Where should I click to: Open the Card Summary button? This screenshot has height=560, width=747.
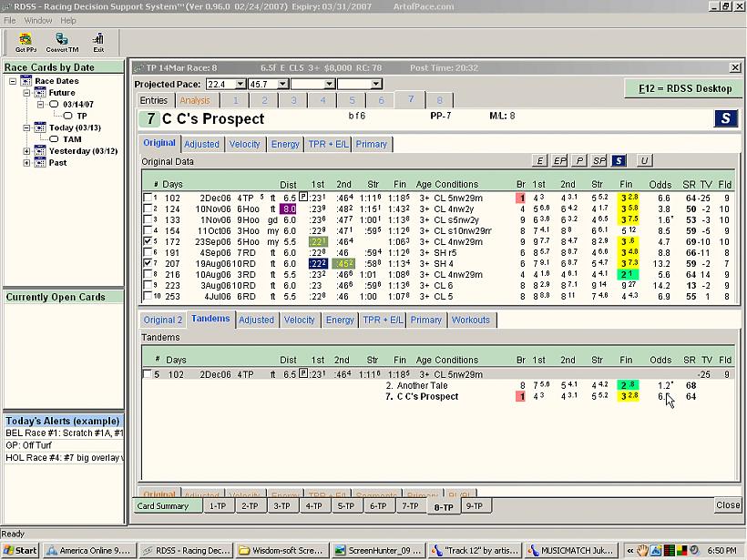tap(167, 505)
